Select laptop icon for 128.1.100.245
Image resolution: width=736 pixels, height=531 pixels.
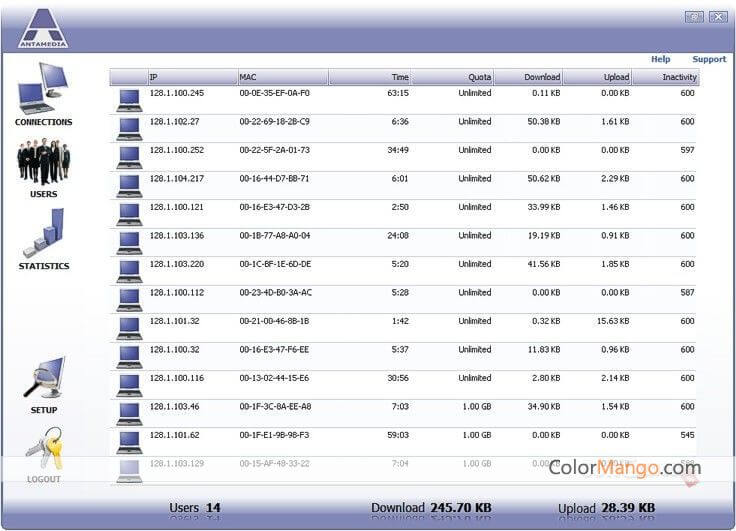click(x=129, y=98)
